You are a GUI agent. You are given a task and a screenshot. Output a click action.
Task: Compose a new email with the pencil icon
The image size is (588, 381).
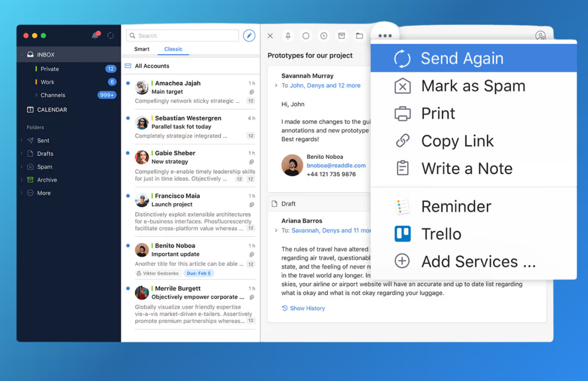(249, 35)
